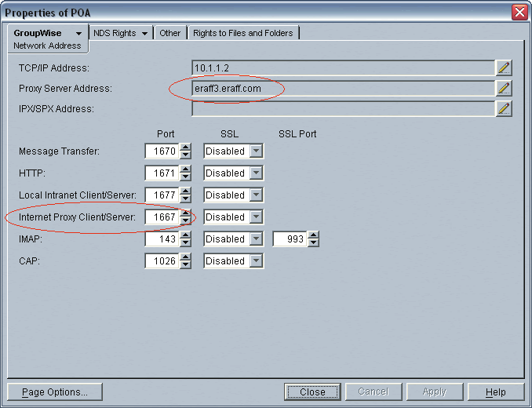The image size is (532, 408).
Task: Select the NDS Rights tab label
Action: point(115,33)
